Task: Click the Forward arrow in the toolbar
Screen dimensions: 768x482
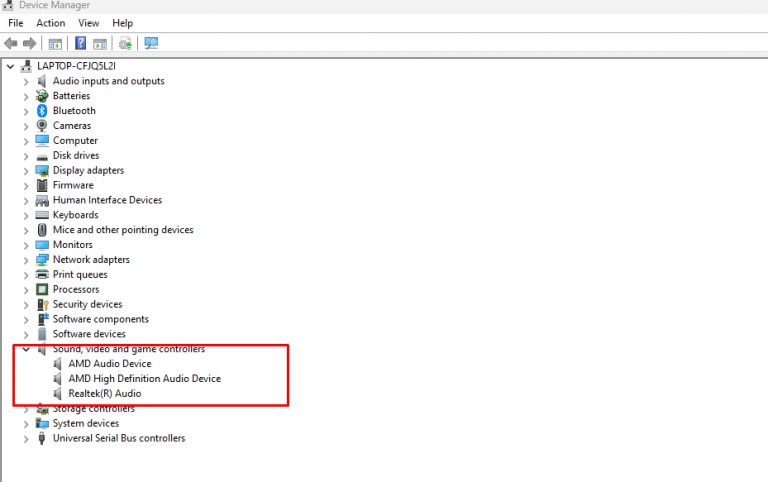Action: 30,43
